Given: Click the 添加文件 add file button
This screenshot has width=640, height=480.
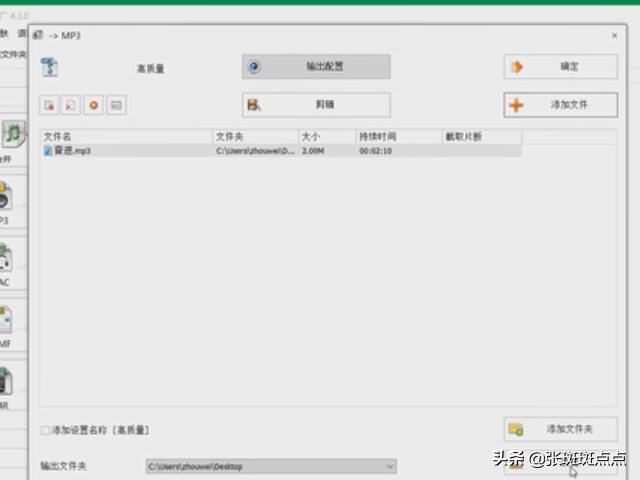Looking at the screenshot, I should coord(559,105).
